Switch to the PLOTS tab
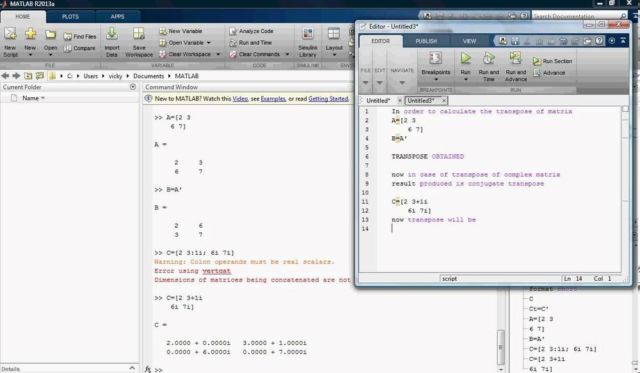640x373 pixels. (x=70, y=17)
